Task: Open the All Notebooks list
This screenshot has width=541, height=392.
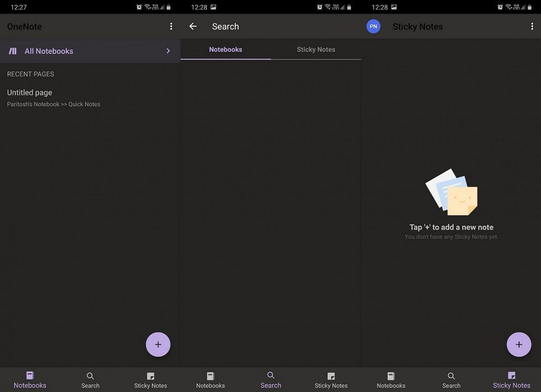Action: 49,51
